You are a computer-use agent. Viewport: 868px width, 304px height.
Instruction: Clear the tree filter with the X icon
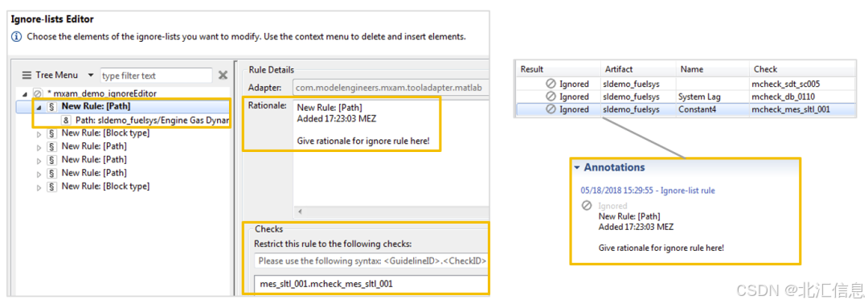223,76
